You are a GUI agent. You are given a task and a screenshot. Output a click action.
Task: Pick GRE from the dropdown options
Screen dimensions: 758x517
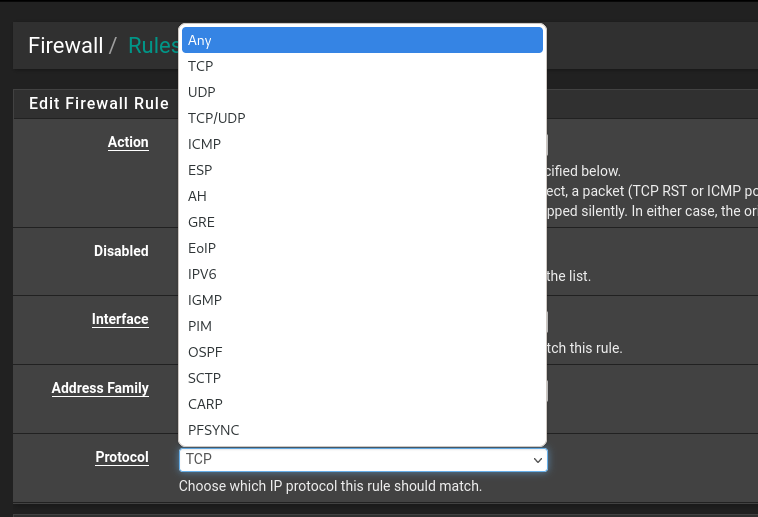pos(362,222)
